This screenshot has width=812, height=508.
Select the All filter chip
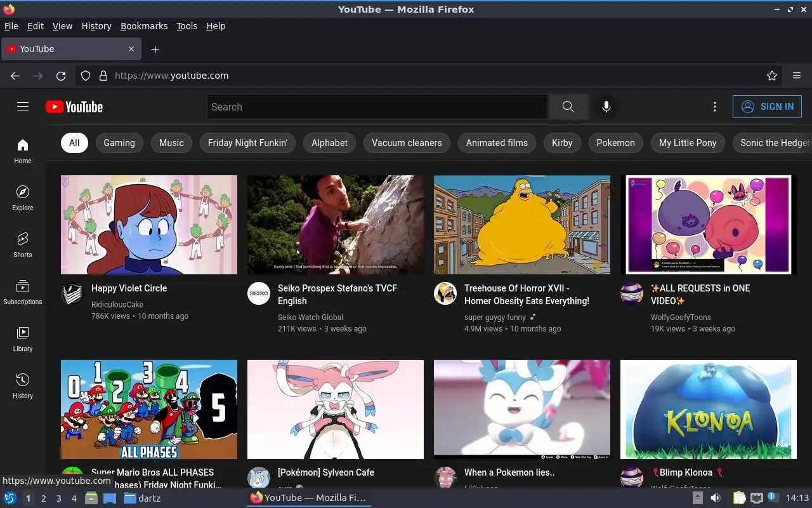point(74,143)
